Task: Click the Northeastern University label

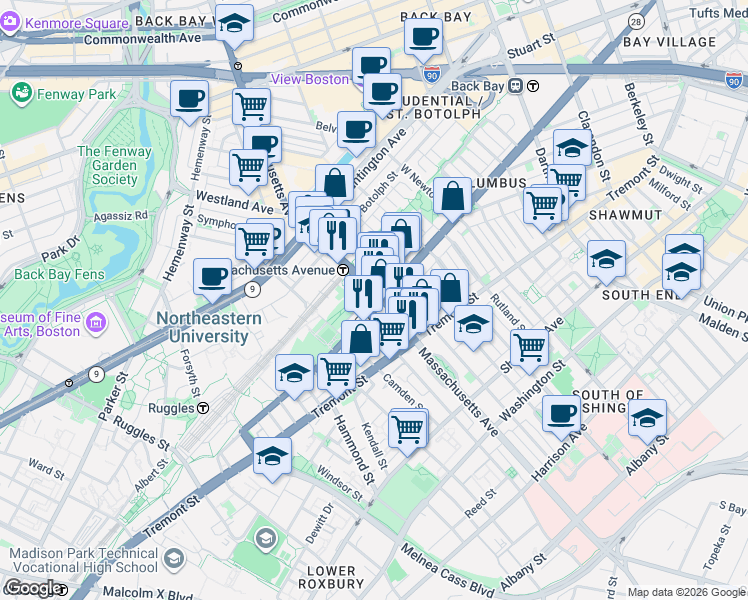Action: [209, 327]
